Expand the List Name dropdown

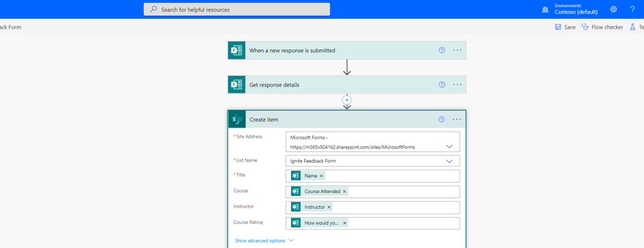click(449, 161)
